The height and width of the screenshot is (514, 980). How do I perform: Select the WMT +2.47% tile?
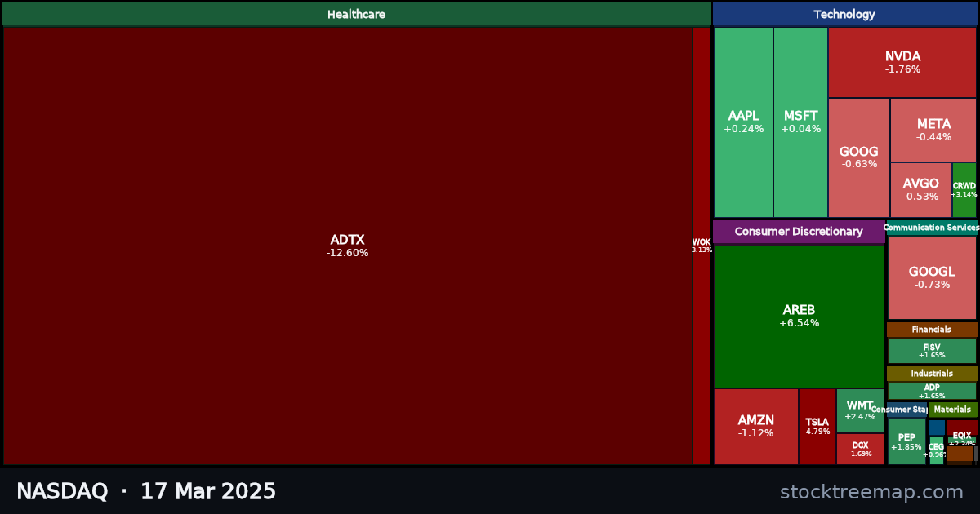860,410
